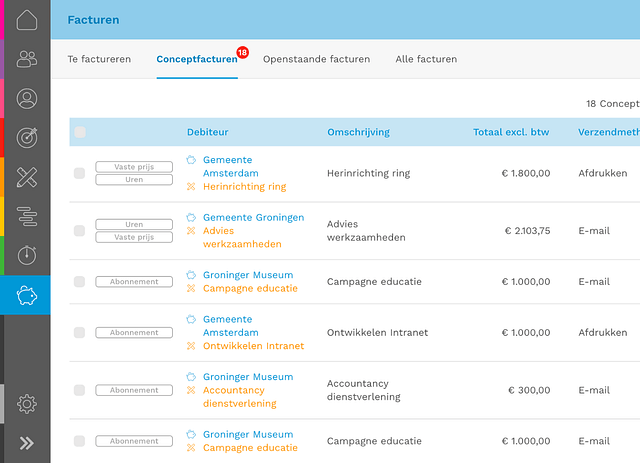Open the target icon in sidebar

pyautogui.click(x=27, y=138)
